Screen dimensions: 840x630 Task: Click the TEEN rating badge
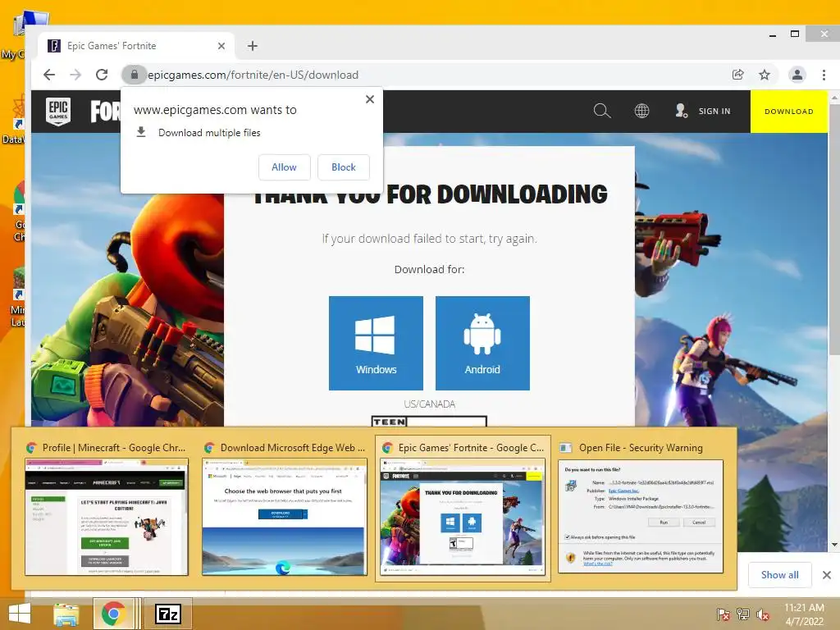429,422
